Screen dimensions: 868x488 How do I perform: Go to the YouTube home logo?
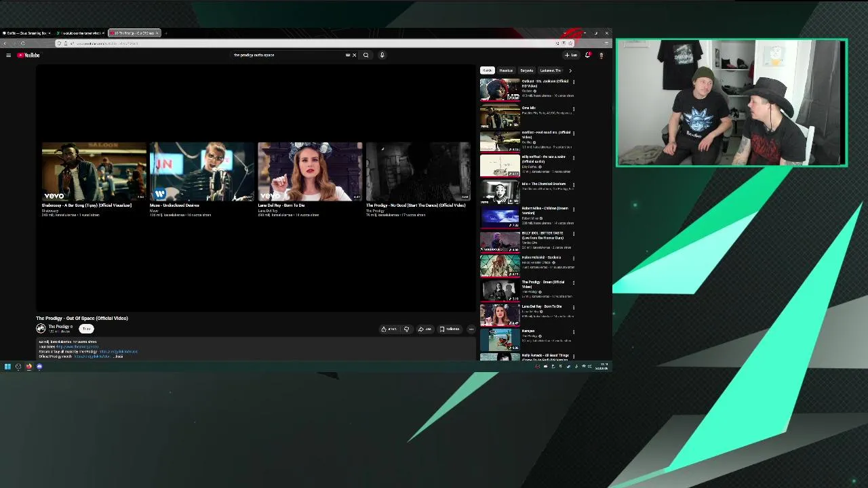click(x=28, y=55)
